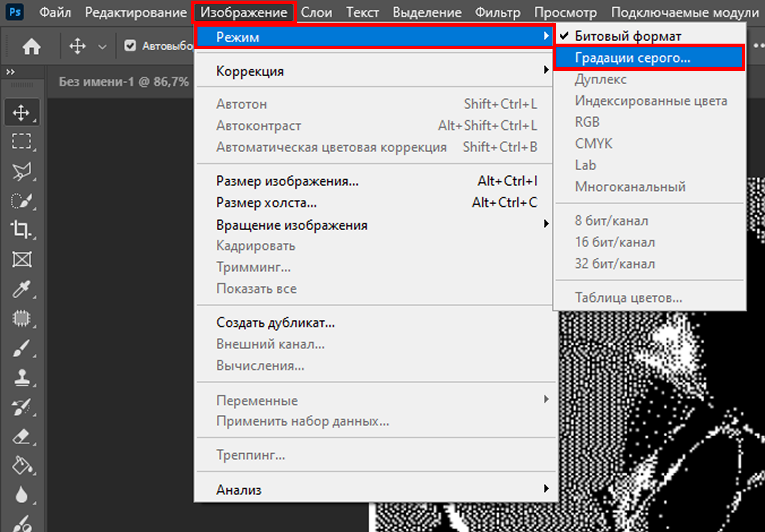The image size is (765, 532).
Task: Open Таблица цветов from the submenu
Action: click(649, 297)
